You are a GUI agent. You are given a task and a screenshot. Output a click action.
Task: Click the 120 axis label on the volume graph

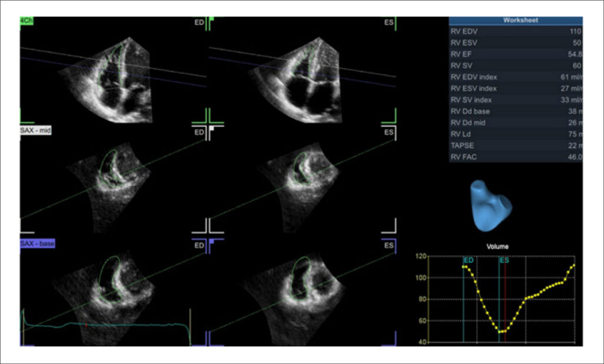pyautogui.click(x=421, y=256)
